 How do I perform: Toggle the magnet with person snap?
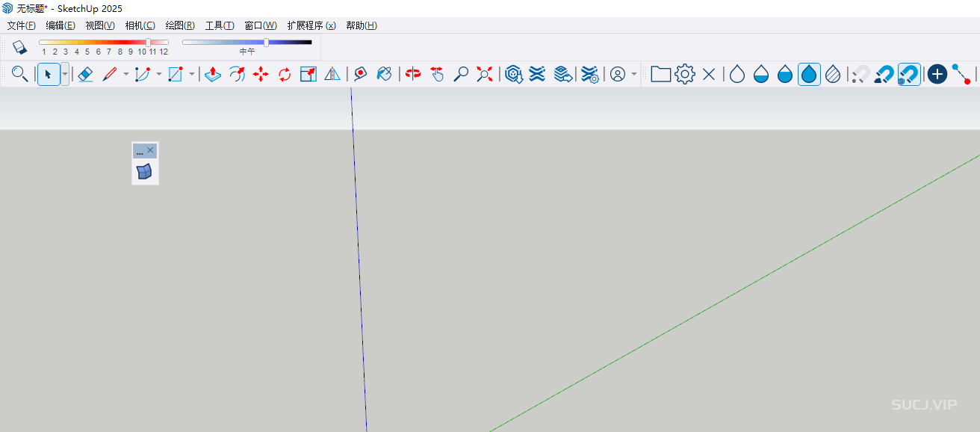885,74
